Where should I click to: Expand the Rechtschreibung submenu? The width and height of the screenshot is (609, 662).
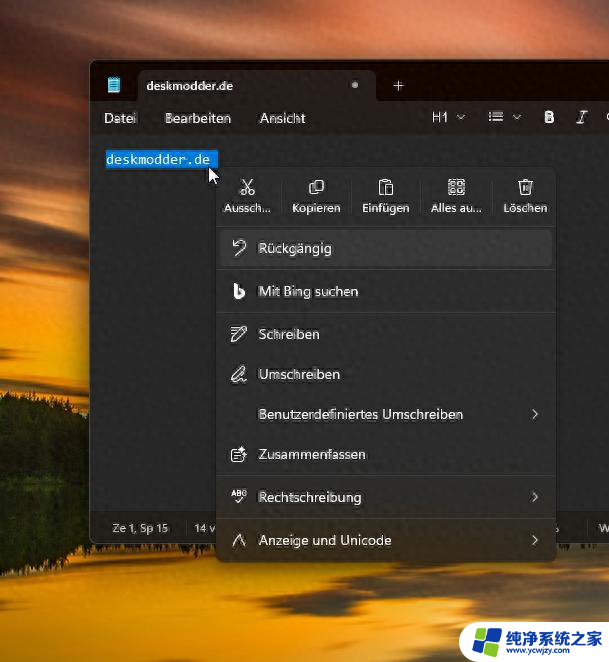pyautogui.click(x=386, y=497)
